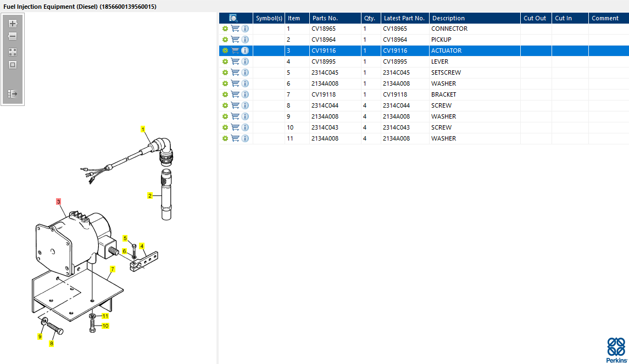Select callout 9 on the diagram
The width and height of the screenshot is (629, 364).
click(40, 337)
